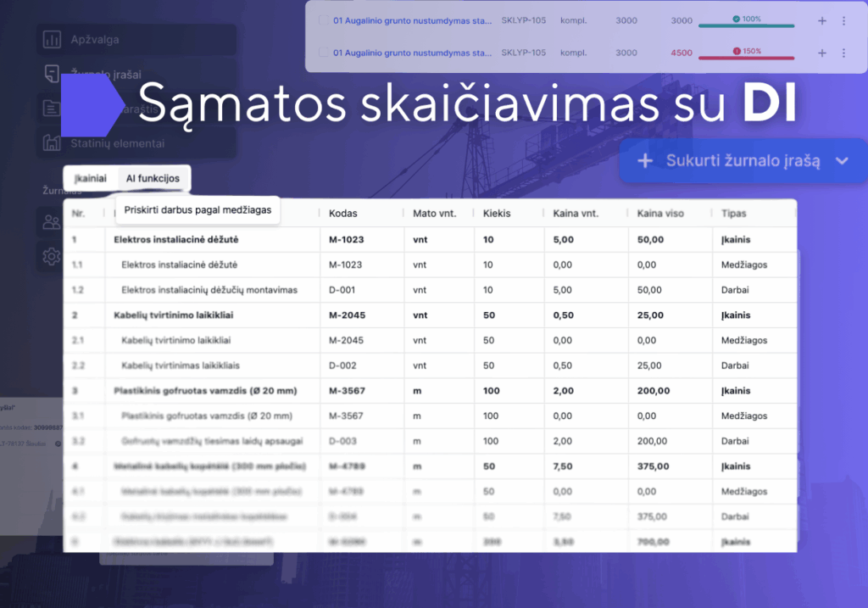868x608 pixels.
Task: Expand Sukurti žurnalo įrašą dropdown chevron
Action: pyautogui.click(x=842, y=161)
